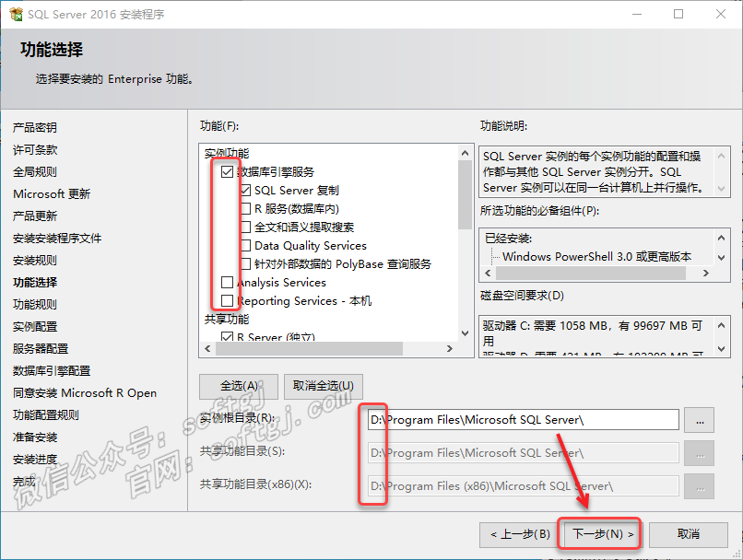Image resolution: width=743 pixels, height=560 pixels.
Task: Click the current 功能选择 sidebar step
Action: (35, 283)
